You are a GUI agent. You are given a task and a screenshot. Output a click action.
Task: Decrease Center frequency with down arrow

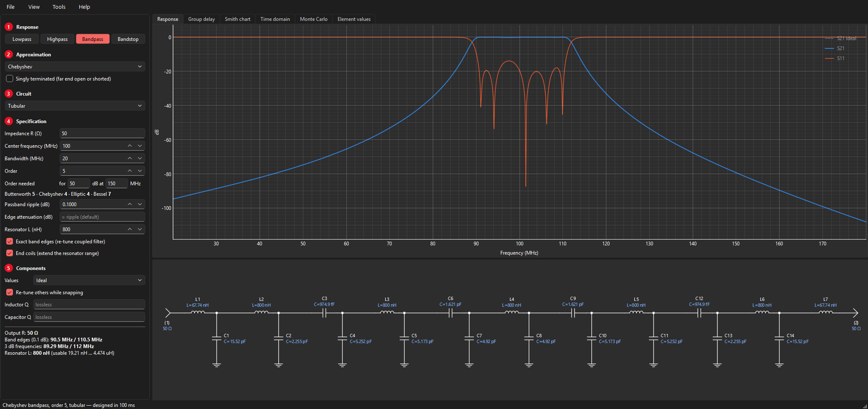[x=140, y=146]
